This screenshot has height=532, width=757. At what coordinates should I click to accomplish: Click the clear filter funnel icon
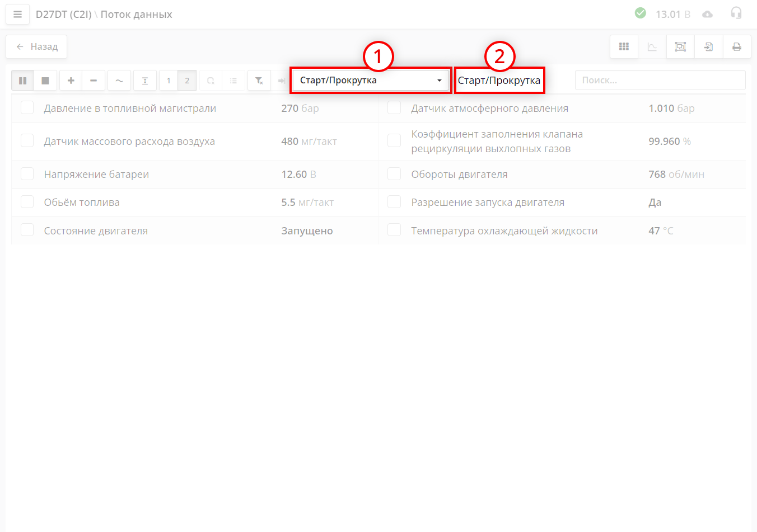pyautogui.click(x=259, y=81)
